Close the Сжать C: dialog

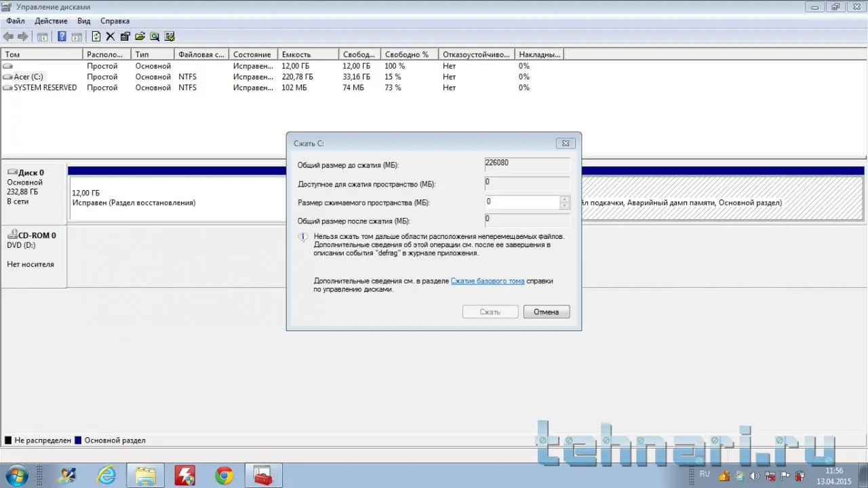(566, 143)
